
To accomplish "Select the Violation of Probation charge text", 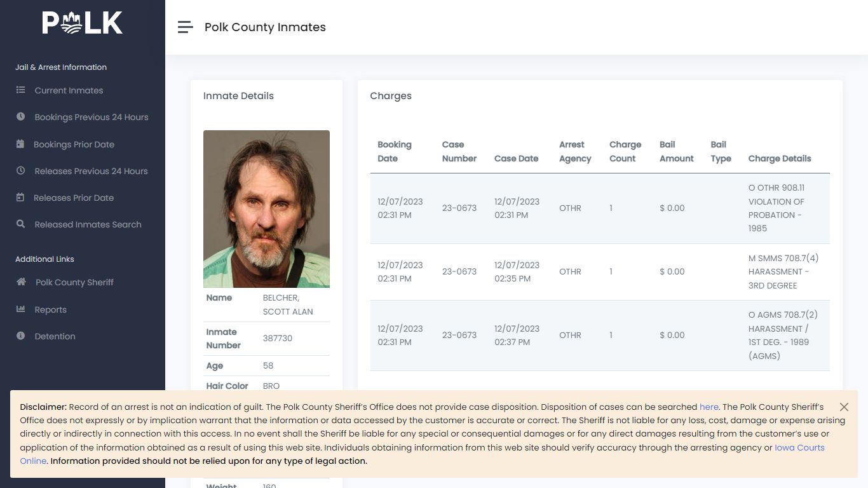I will pos(776,208).
